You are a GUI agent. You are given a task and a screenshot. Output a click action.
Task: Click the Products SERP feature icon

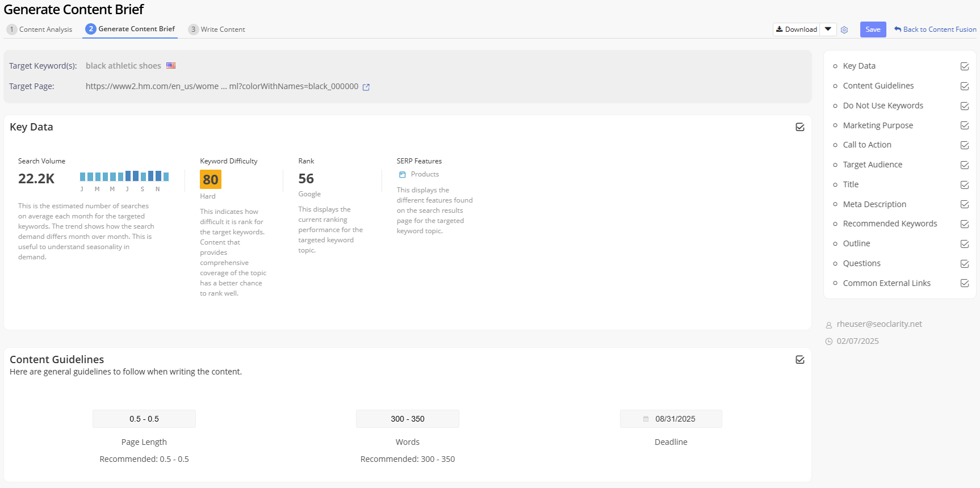point(403,175)
